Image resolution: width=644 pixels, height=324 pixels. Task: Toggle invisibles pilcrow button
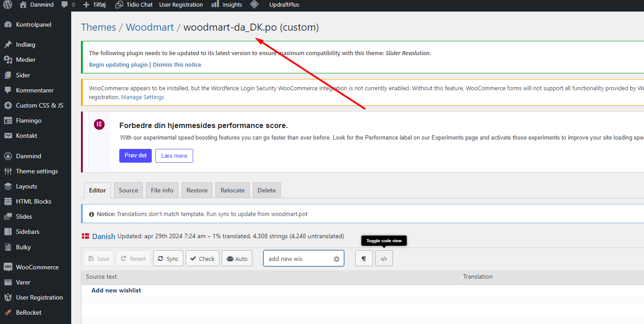(364, 259)
